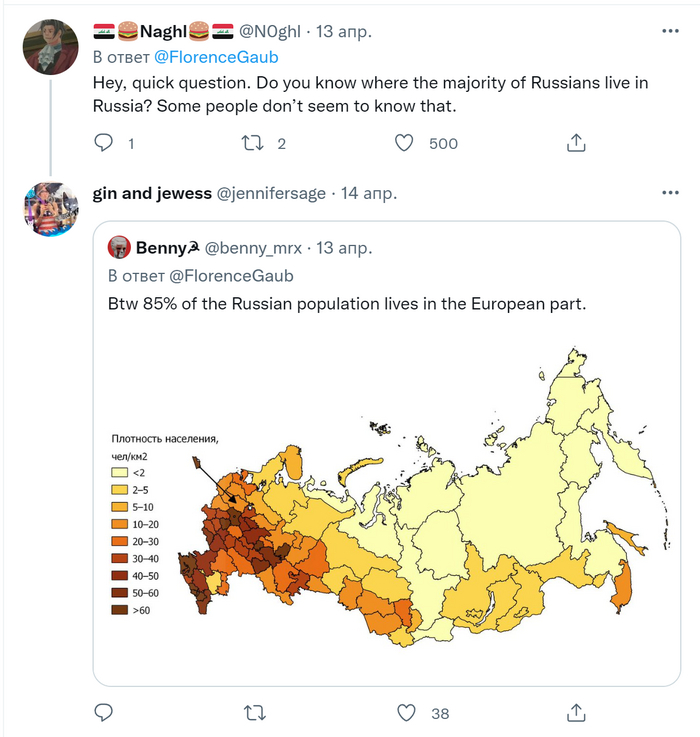Click the Benny quoted tweet avatar

coord(118,247)
